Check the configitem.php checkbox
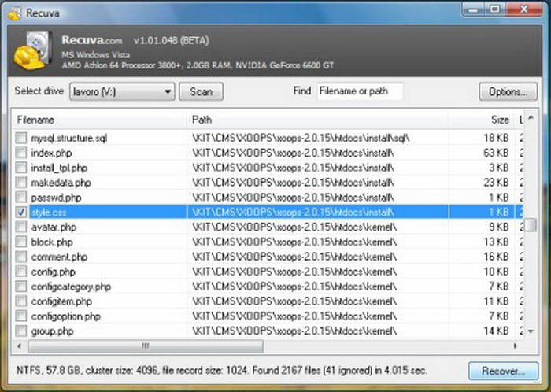This screenshot has width=551, height=392. 21,301
